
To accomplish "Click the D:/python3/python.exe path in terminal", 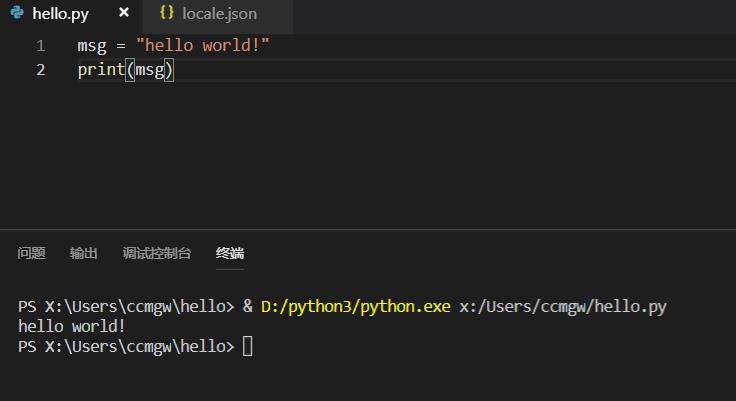I will click(x=356, y=307).
